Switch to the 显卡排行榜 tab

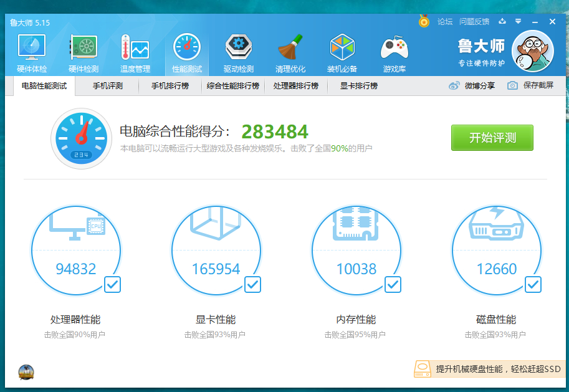[x=359, y=86]
